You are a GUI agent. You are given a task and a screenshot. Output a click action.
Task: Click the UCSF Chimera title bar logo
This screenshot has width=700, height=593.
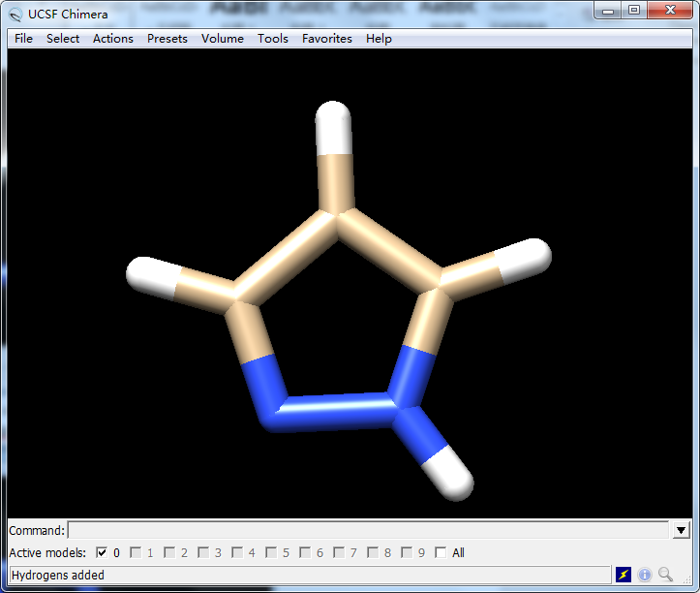[x=15, y=14]
